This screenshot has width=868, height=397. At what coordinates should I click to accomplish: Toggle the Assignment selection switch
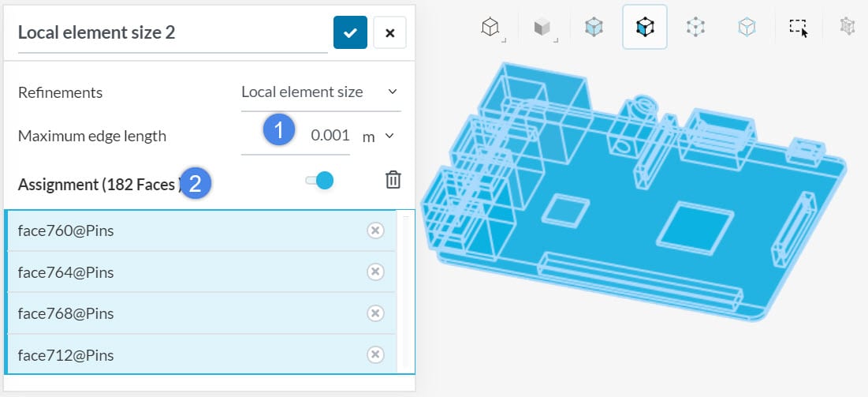tap(319, 181)
